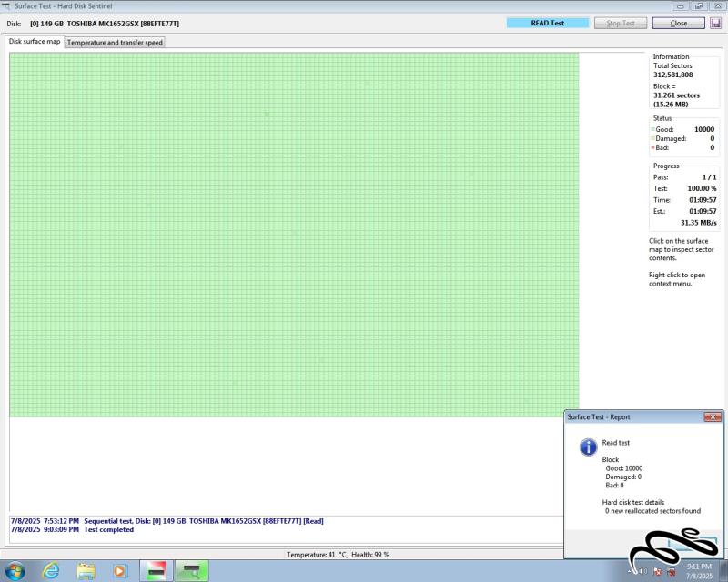
Task: Open the Windows Start menu orb
Action: [15, 570]
